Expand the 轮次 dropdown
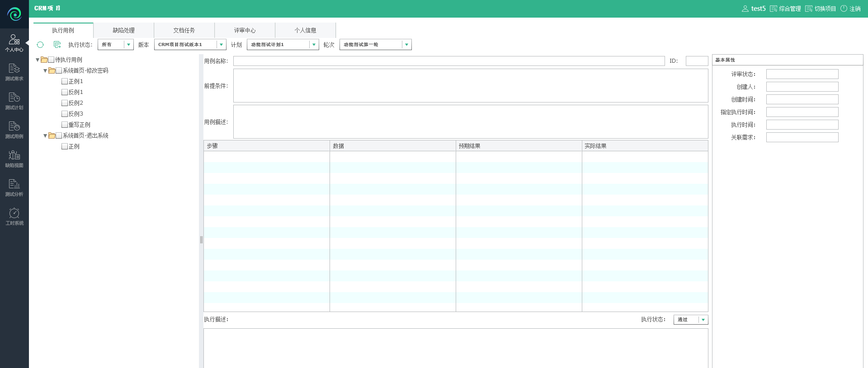Viewport: 868px width, 368px height. (406, 45)
